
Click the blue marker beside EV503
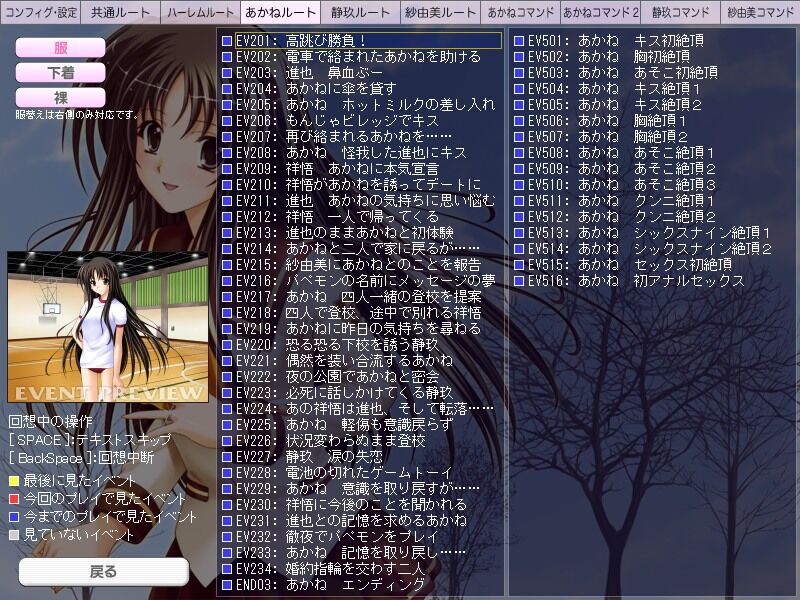point(519,73)
